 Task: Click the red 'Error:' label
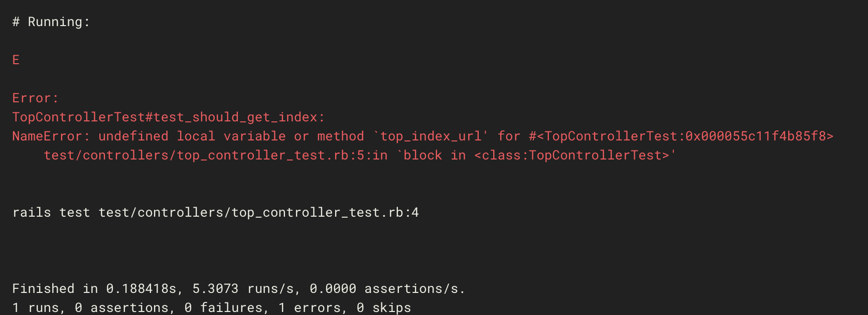[35, 98]
